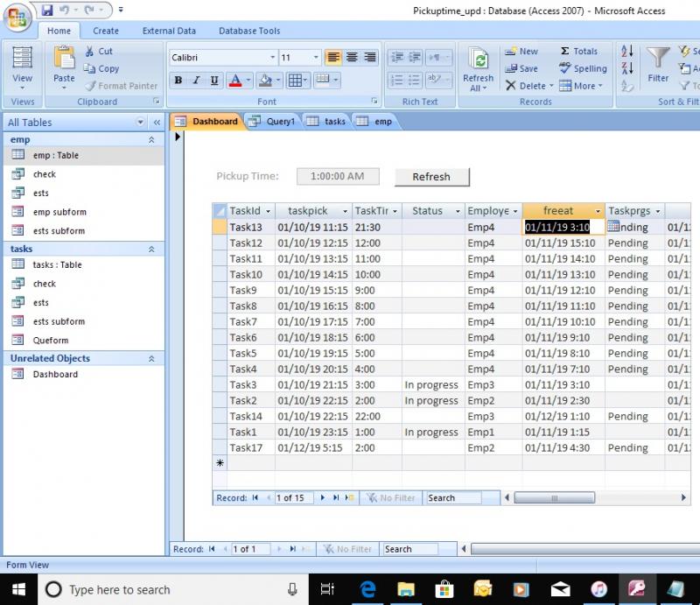700x605 pixels.
Task: Click the File Explorer taskbar icon
Action: [x=406, y=590]
